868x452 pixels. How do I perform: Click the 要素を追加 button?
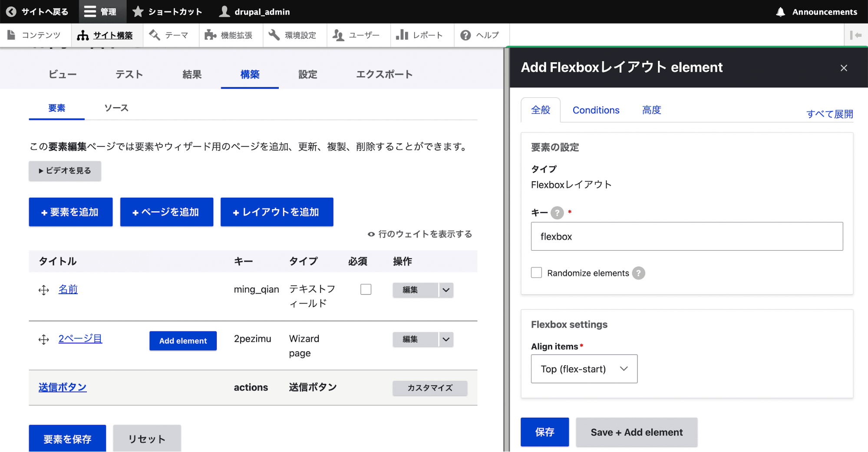tap(71, 212)
